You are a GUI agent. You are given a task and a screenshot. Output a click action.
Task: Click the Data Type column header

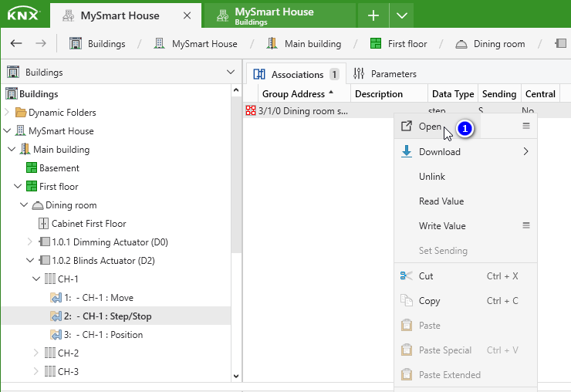tap(453, 94)
